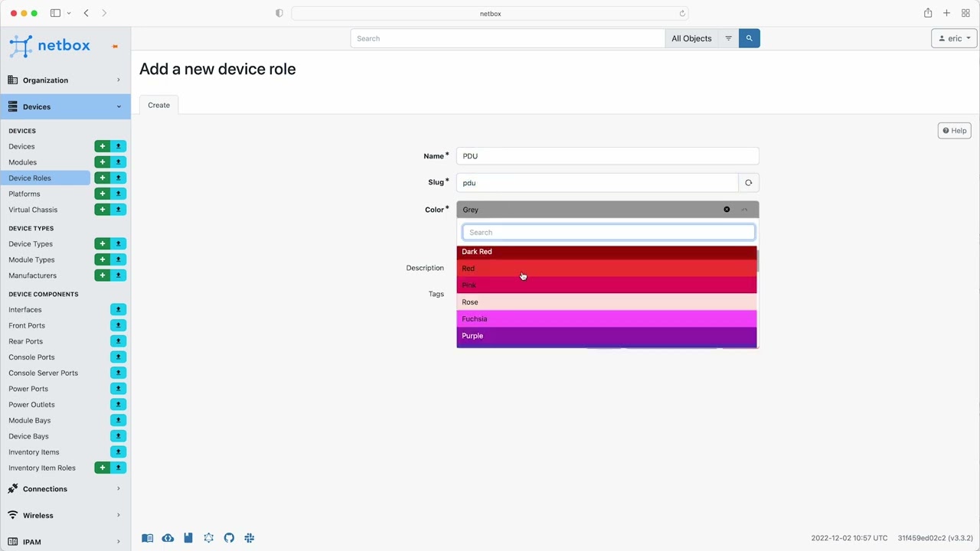Add a manufacturer with plus icon
This screenshot has height=551, width=980.
pos(102,275)
